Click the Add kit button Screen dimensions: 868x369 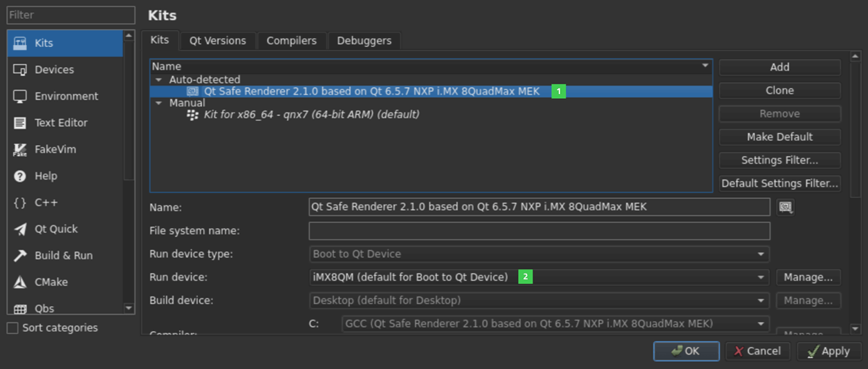point(780,67)
